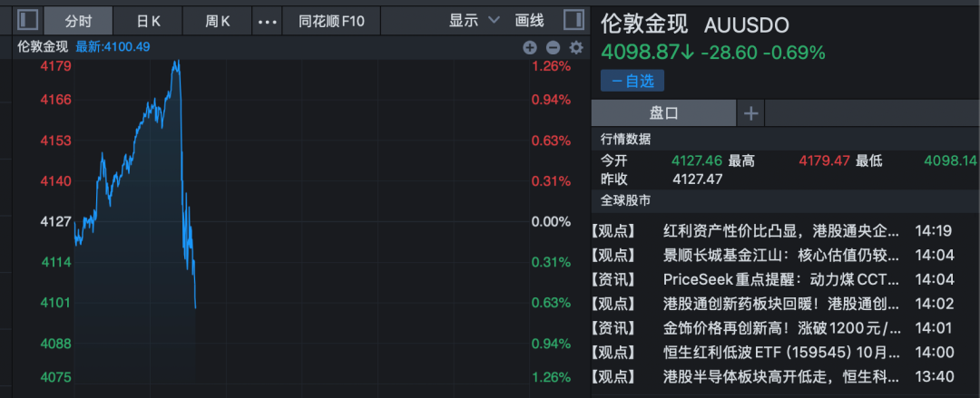Open the 同花顺F10 info page
Image resolution: width=980 pixels, height=398 pixels.
pyautogui.click(x=331, y=20)
